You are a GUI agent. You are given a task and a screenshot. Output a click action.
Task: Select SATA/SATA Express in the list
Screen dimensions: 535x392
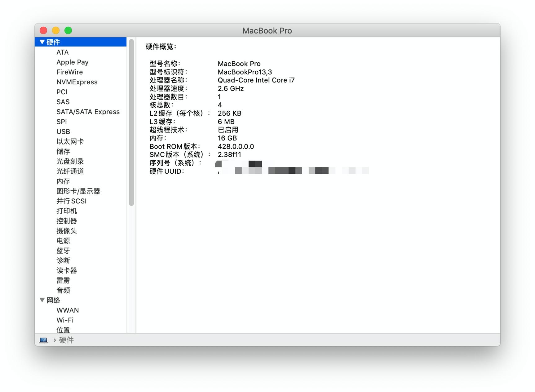(x=88, y=112)
